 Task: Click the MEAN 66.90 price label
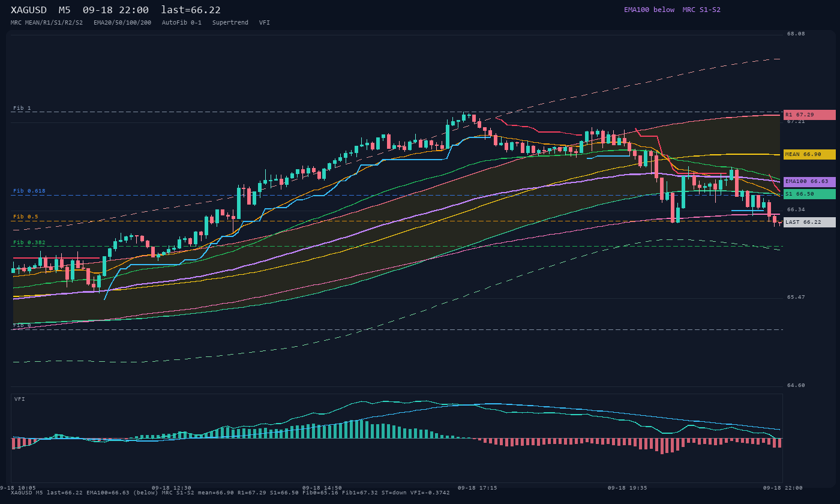coord(809,154)
